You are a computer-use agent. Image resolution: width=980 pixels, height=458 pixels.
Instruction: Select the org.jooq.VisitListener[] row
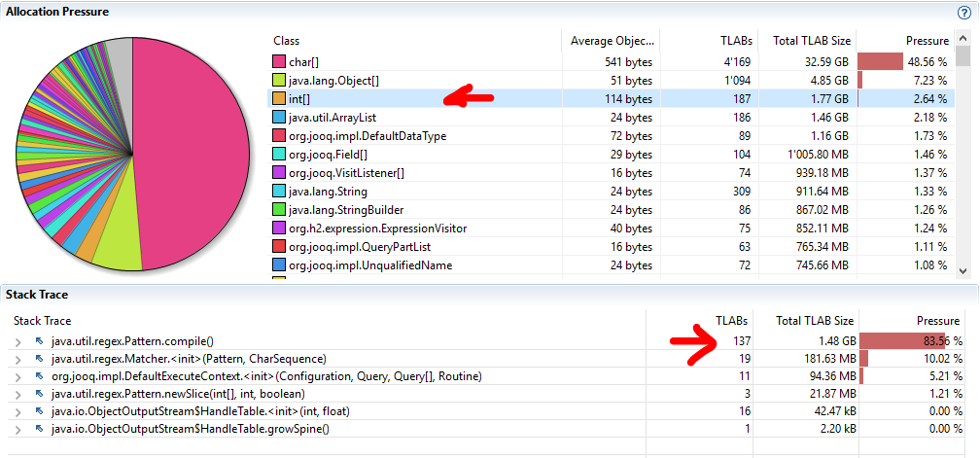[x=611, y=172]
